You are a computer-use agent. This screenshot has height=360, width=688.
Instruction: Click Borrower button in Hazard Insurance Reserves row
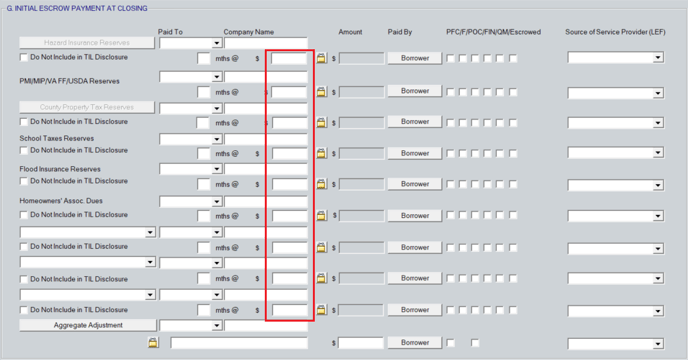click(415, 58)
